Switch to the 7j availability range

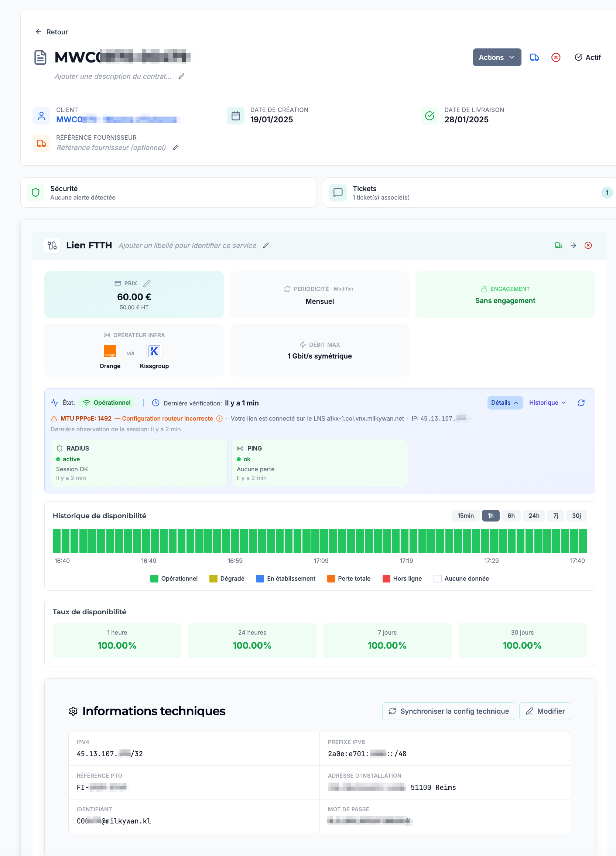coord(555,516)
